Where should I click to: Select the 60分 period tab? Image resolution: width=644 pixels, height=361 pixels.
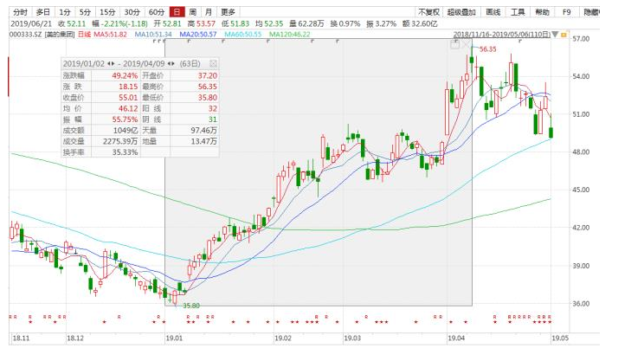pyautogui.click(x=156, y=13)
